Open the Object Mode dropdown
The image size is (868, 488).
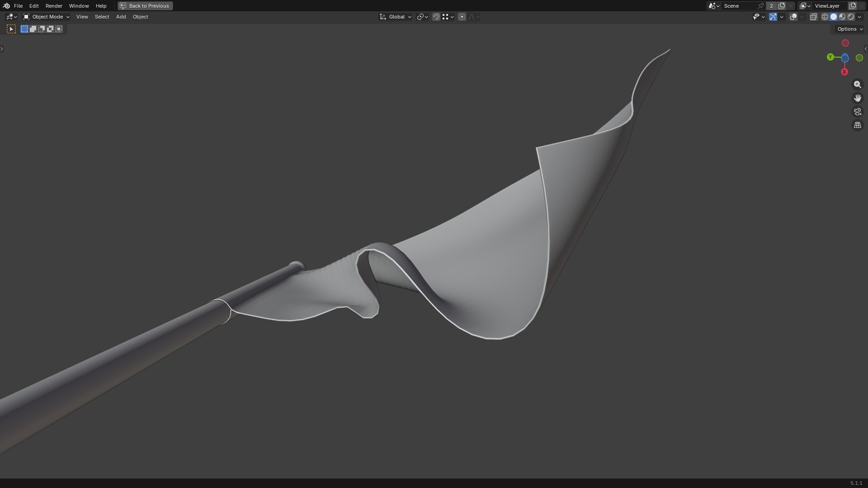(46, 17)
